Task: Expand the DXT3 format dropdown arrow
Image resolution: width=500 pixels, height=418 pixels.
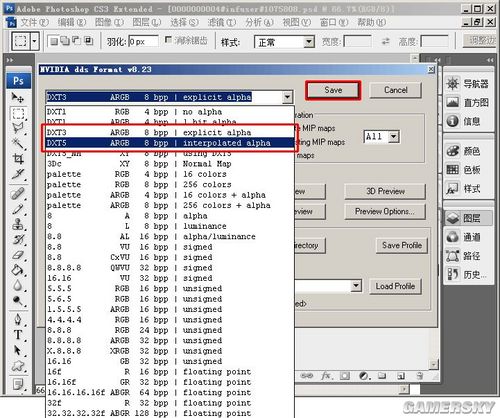Action: pyautogui.click(x=287, y=97)
